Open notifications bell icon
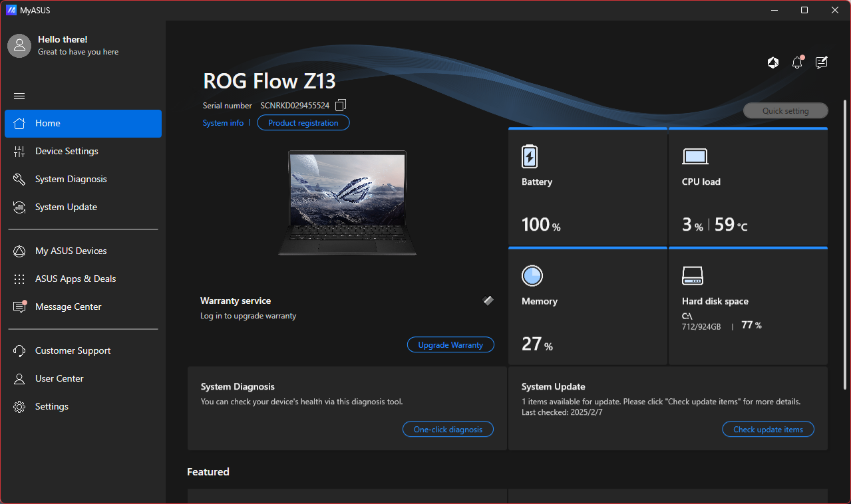This screenshot has height=504, width=851. point(797,63)
